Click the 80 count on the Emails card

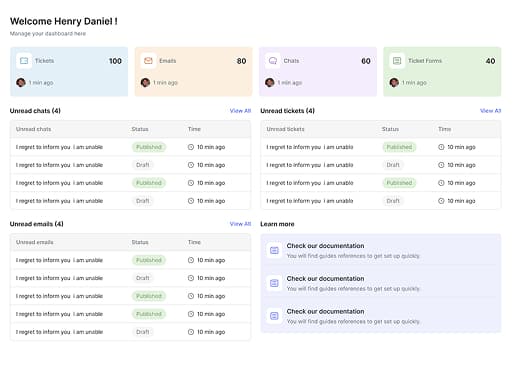(241, 61)
